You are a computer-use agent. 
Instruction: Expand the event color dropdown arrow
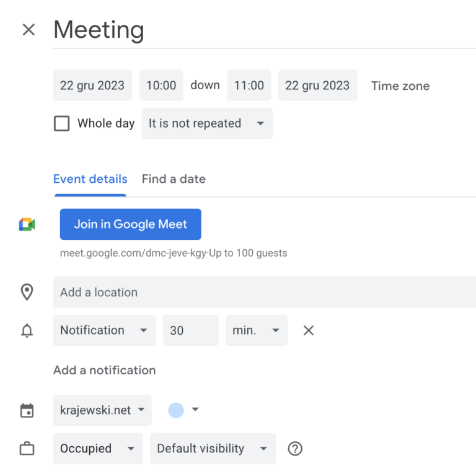(x=195, y=410)
